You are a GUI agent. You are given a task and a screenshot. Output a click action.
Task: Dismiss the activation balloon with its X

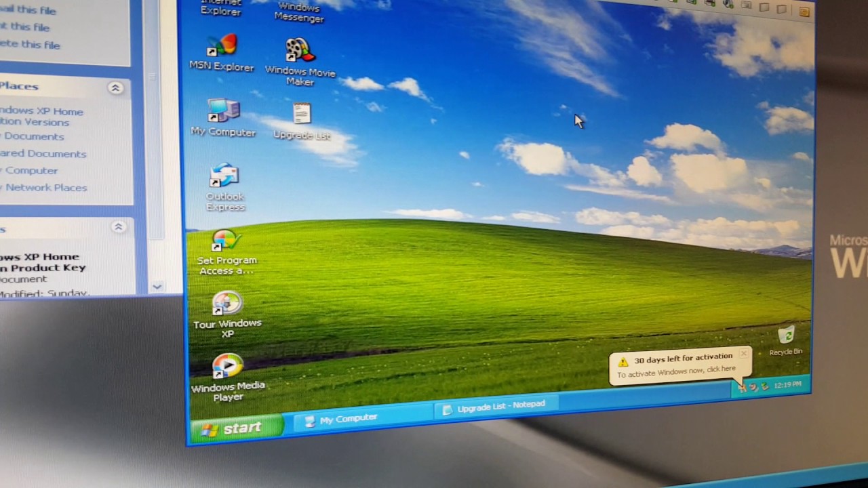tap(743, 353)
